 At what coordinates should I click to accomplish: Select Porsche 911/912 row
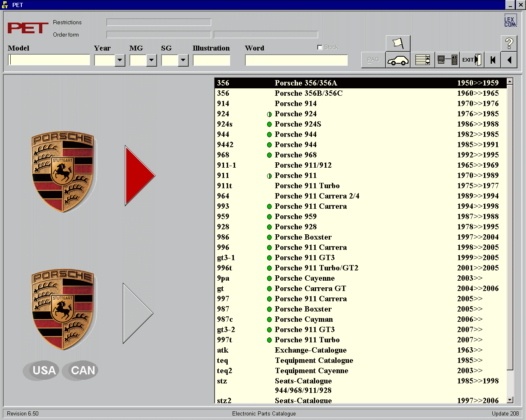360,165
